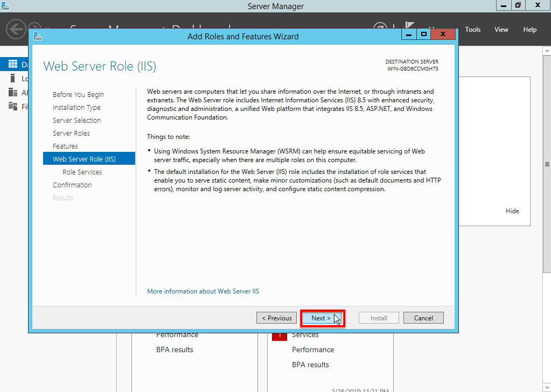Click Performance listed directly below Services
Viewport: 551px width, 392px height.
313,349
